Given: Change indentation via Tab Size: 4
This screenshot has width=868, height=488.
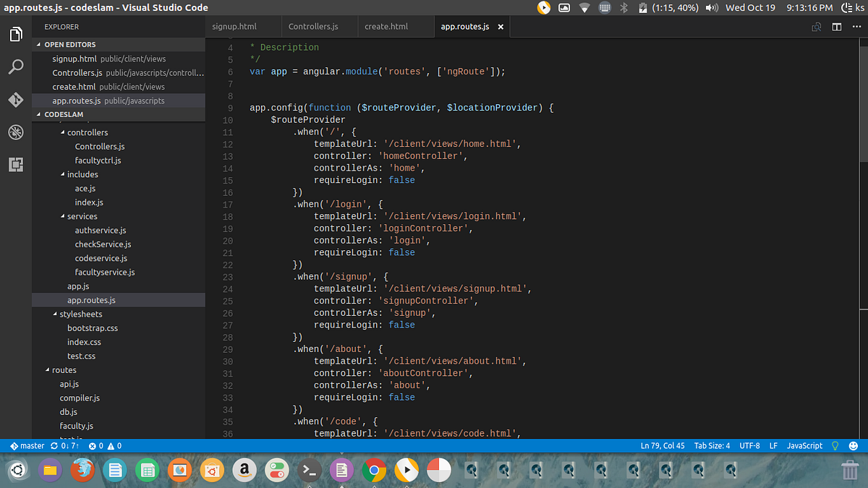Looking at the screenshot, I should click(712, 446).
